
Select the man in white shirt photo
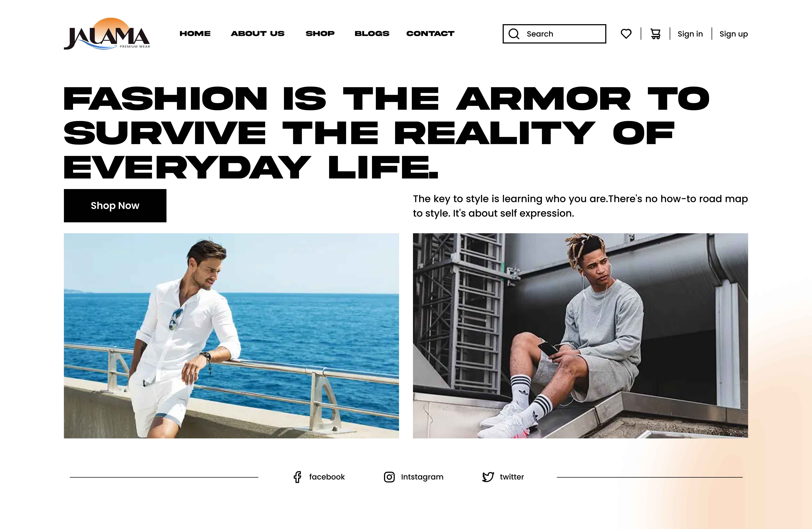(231, 336)
